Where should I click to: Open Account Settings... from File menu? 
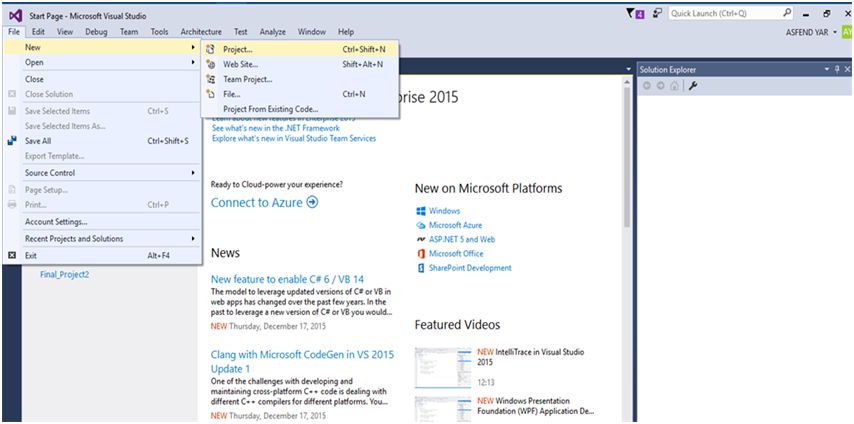(102, 222)
